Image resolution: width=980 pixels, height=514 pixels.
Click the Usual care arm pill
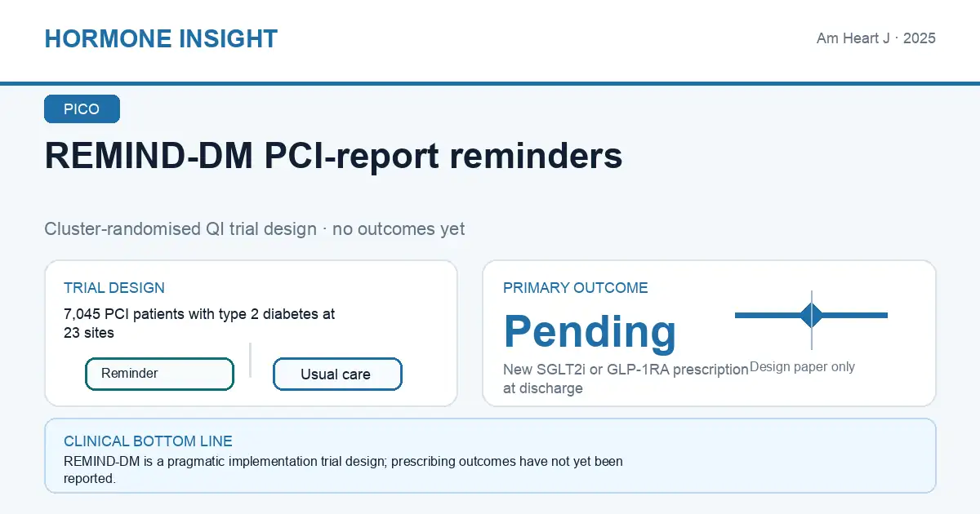pyautogui.click(x=337, y=374)
